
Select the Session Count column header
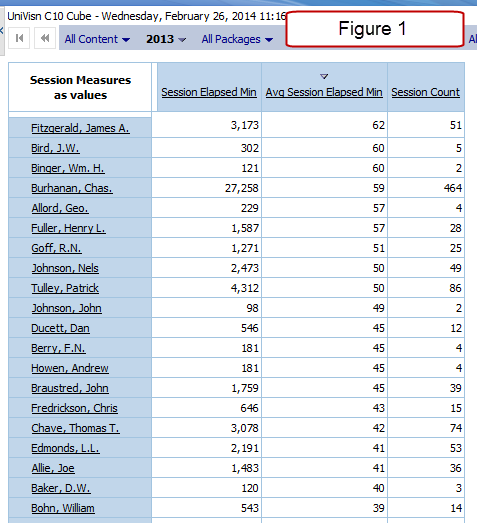(x=425, y=92)
